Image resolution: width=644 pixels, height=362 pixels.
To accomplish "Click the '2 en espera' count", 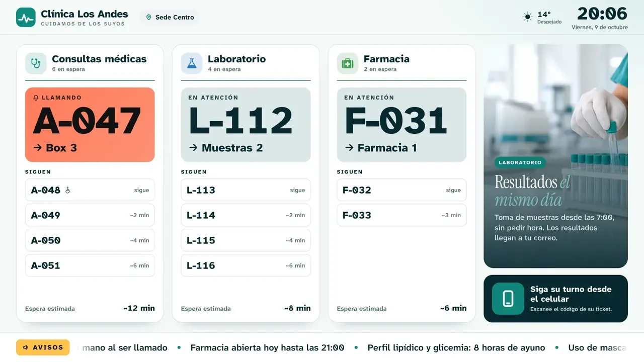I will tap(380, 69).
